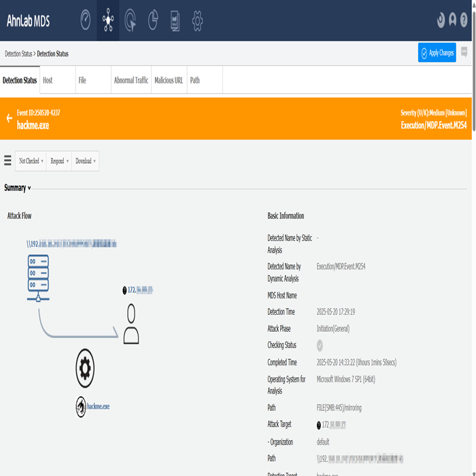Viewport: 476px width, 476px height.
Task: Click the Execution/MDP.Event.M254 header title
Action: (x=434, y=125)
